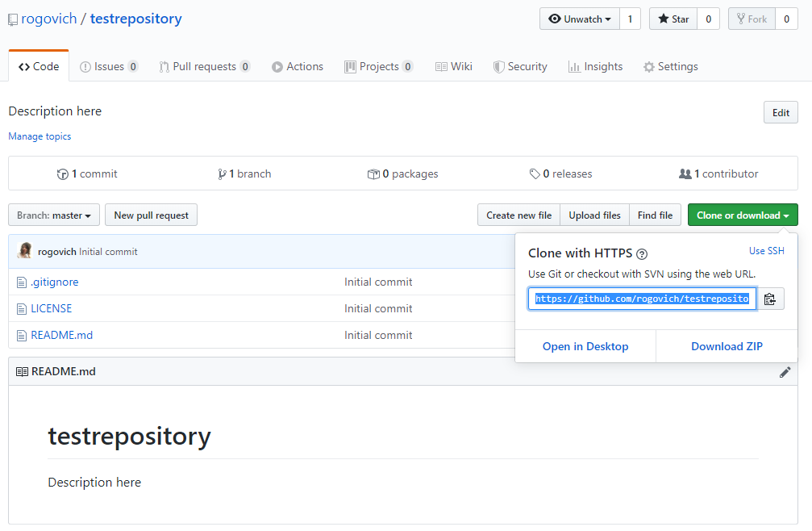812x531 pixels.
Task: Click the Fork button
Action: click(752, 19)
